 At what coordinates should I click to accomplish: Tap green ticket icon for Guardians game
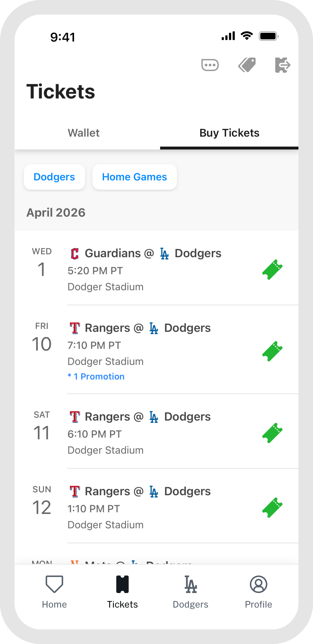(272, 269)
